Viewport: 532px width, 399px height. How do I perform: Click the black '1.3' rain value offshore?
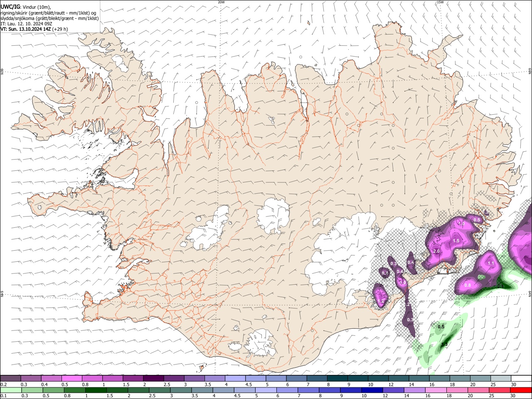(444, 344)
